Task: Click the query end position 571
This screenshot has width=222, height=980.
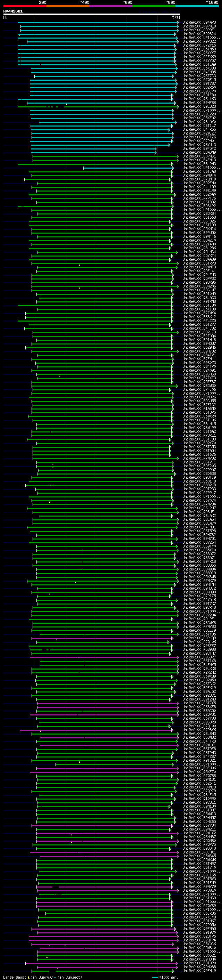Action: (175, 17)
